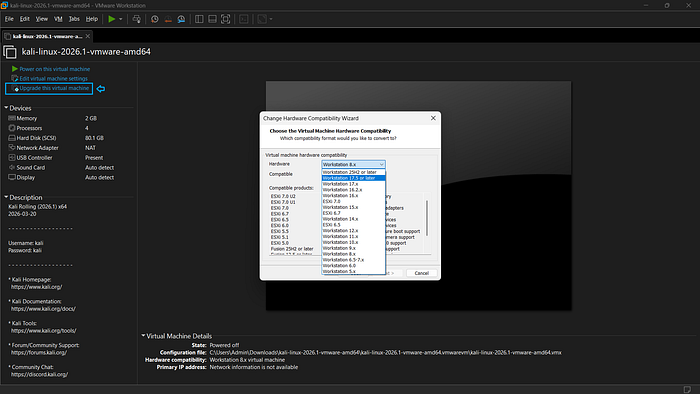This screenshot has width=700, height=394.
Task: Open the View menu
Action: (x=42, y=19)
